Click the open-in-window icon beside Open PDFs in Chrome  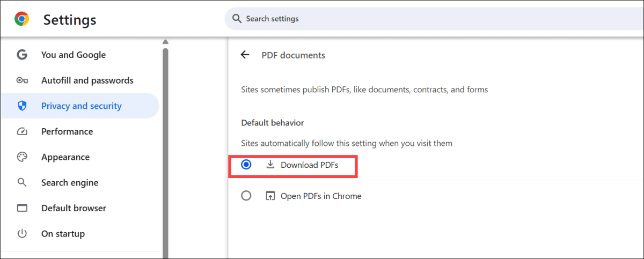click(270, 196)
